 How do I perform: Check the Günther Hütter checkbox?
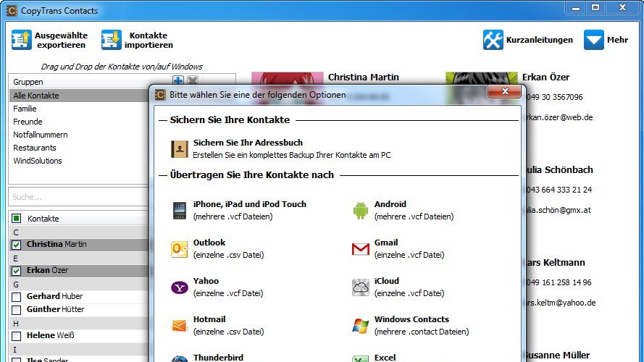[17, 310]
